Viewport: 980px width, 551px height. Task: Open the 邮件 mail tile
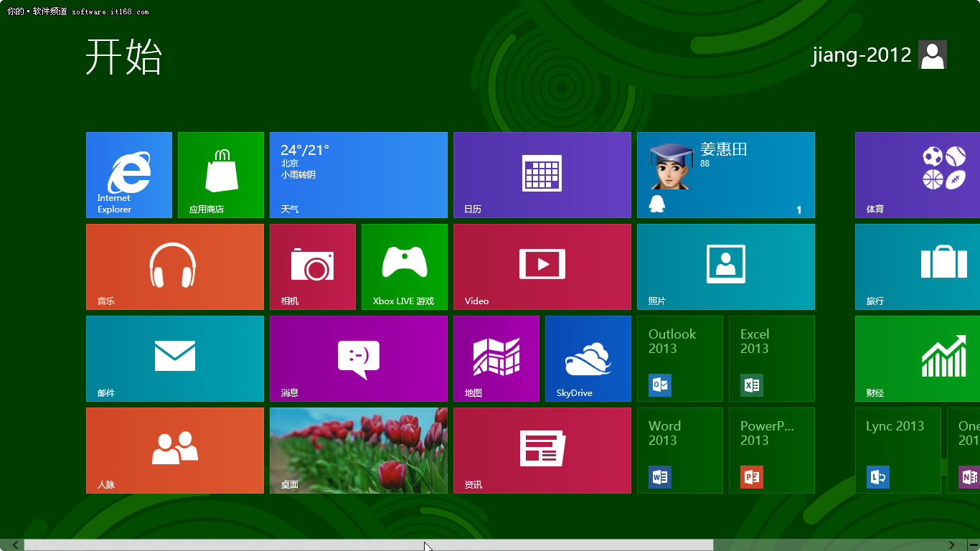[175, 359]
